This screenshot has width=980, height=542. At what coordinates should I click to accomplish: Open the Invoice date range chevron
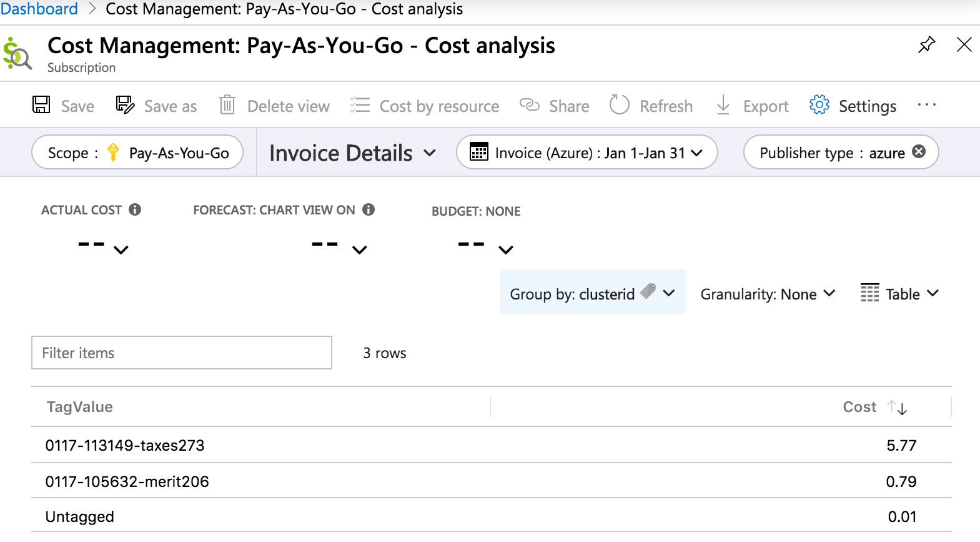tap(697, 153)
